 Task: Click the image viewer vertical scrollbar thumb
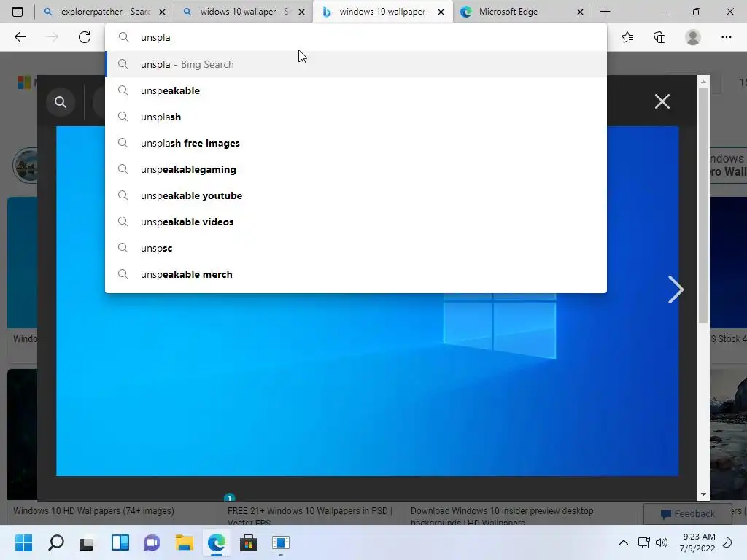[703, 205]
